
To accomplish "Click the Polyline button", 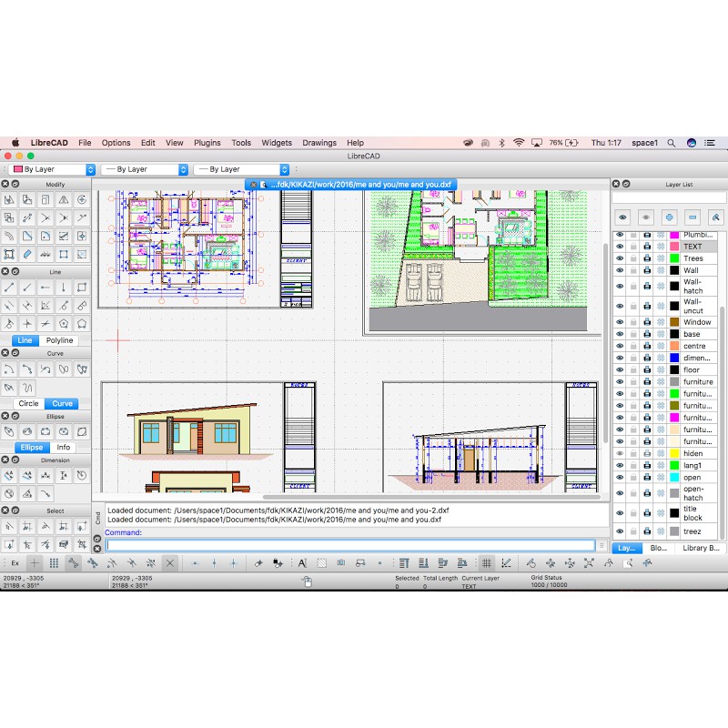I will [x=60, y=340].
